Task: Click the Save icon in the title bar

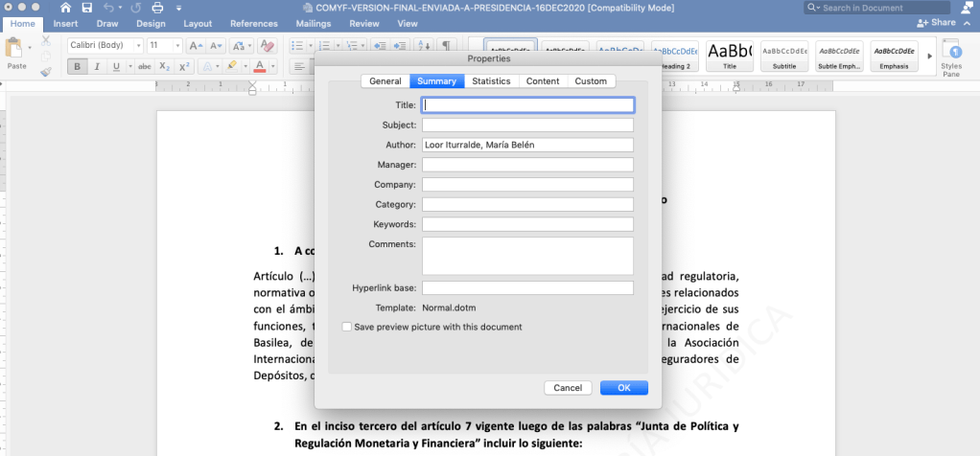Action: click(86, 8)
